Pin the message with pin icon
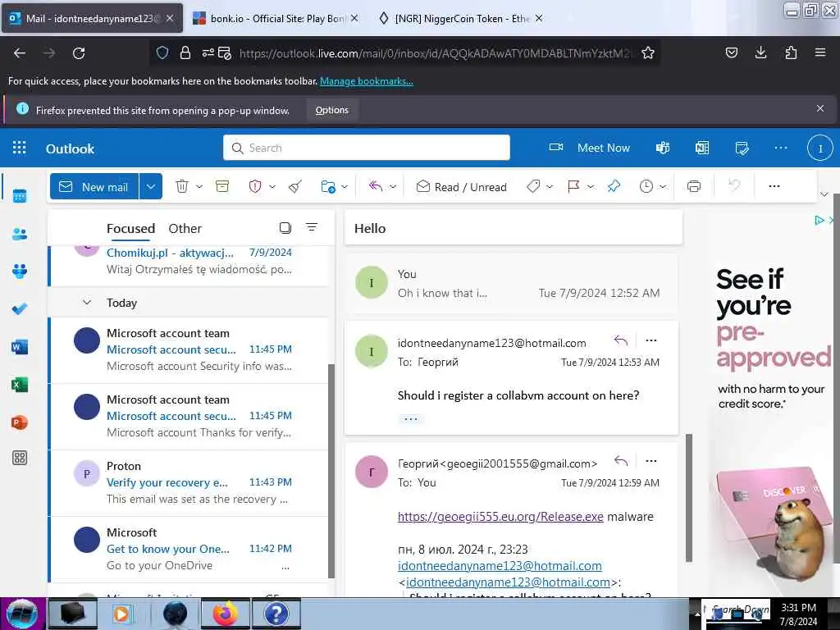Screen dimensions: 840x630 pos(614,186)
